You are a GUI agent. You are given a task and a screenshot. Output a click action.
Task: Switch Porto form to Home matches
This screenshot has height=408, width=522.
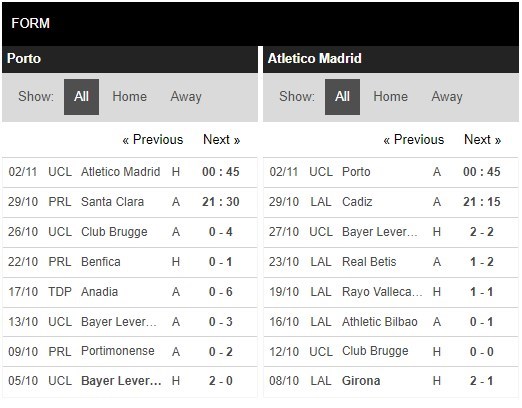tap(129, 97)
